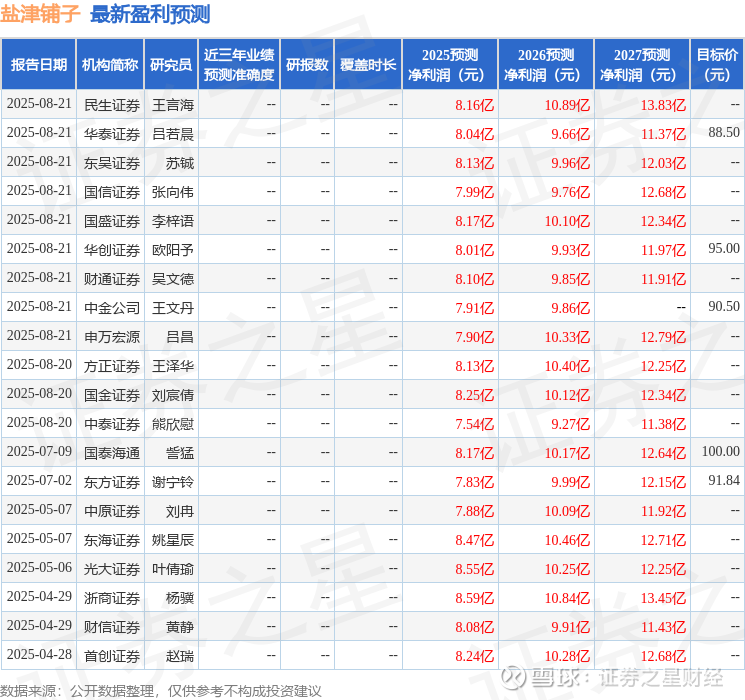
Task: Click analyst name 叶倩瑜
Action: (173, 569)
